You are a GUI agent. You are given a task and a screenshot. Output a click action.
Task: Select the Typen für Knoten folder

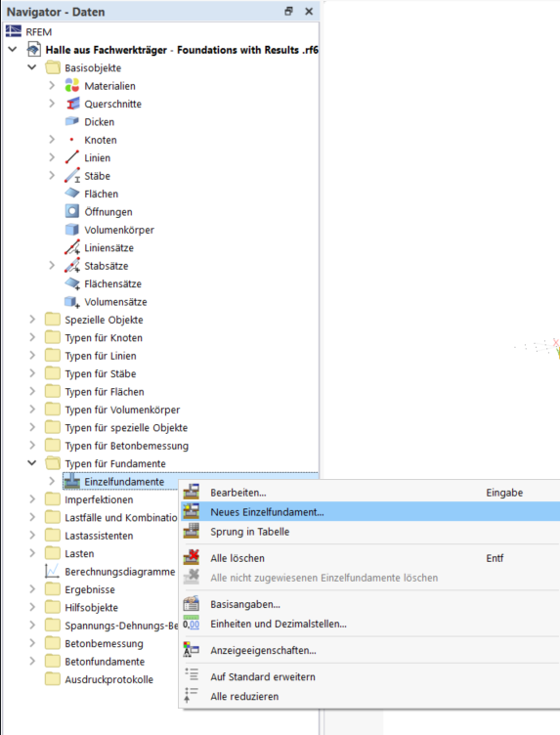pos(104,337)
